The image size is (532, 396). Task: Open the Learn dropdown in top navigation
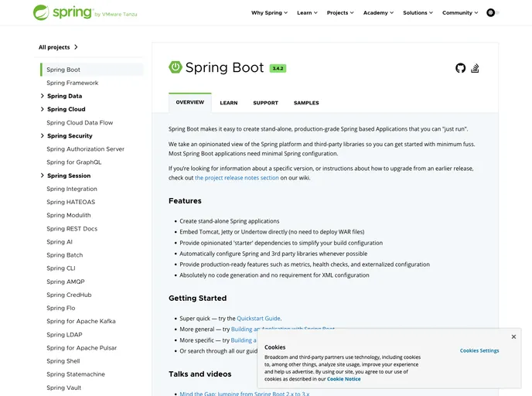pos(307,13)
